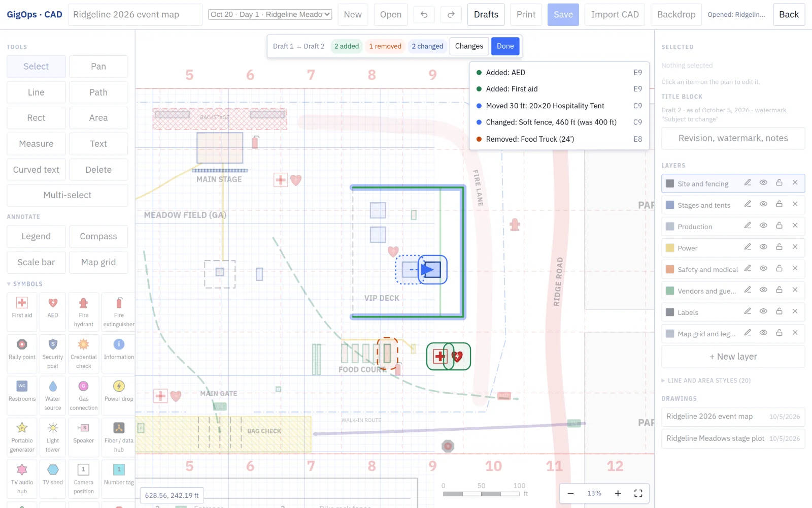Lock the Power layer
The height and width of the screenshot is (508, 812).
[779, 247]
